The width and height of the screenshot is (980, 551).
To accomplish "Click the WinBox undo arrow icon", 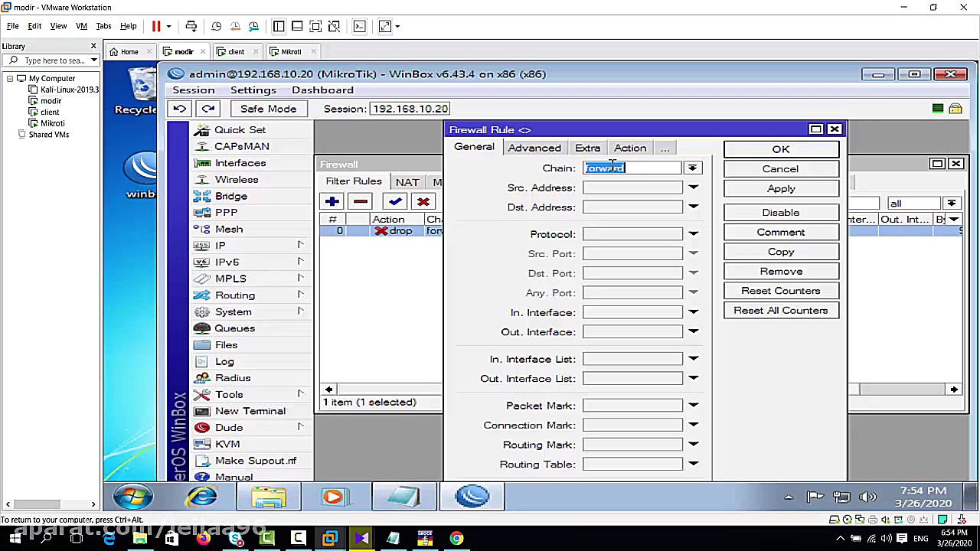I will (x=179, y=109).
